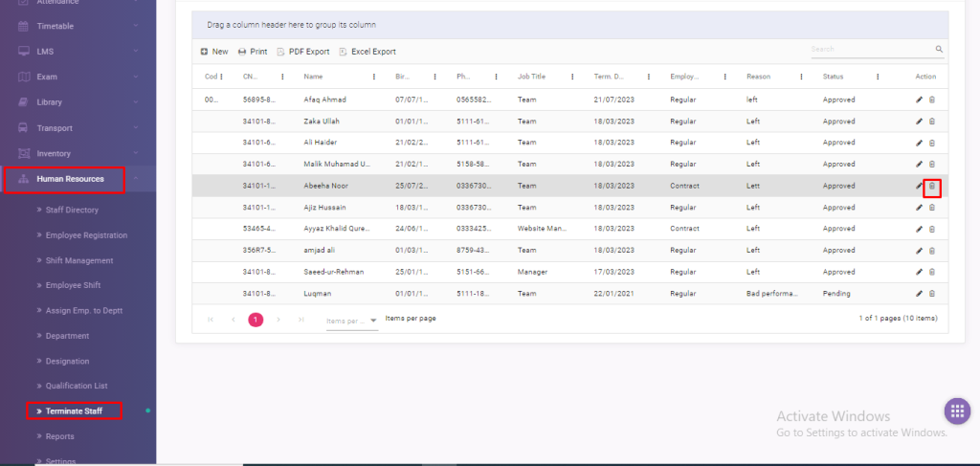The width and height of the screenshot is (980, 466).
Task: Click the Library sidebar icon
Action: (24, 102)
